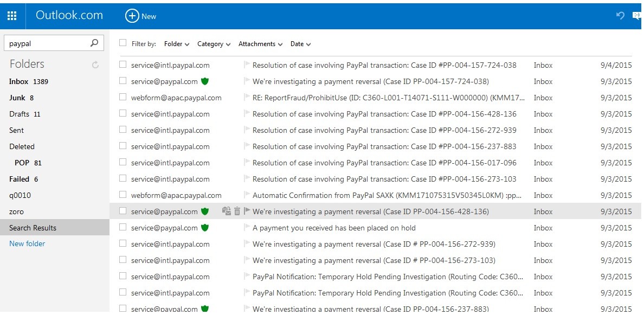644x321 pixels.
Task: Go to the Drafts folder
Action: 19,114
